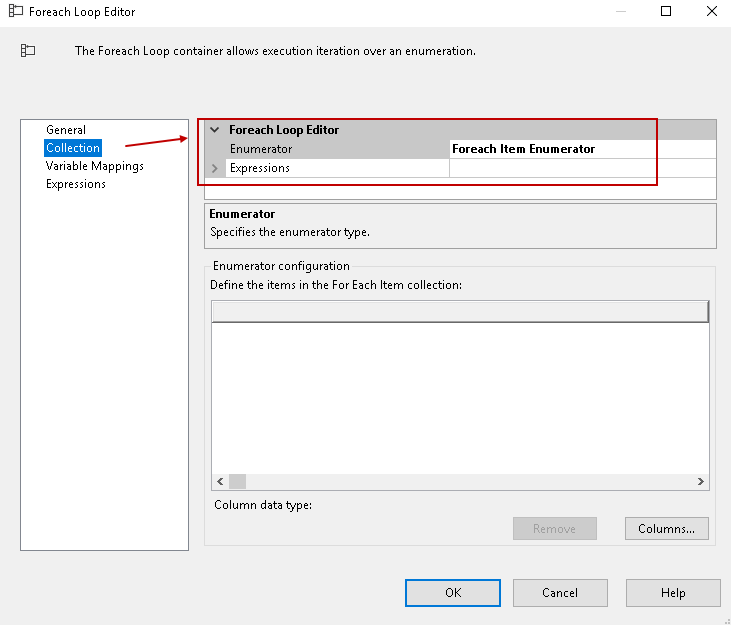Select the Collection page in the left list
Viewport: 731px width, 625px height.
coord(73,148)
